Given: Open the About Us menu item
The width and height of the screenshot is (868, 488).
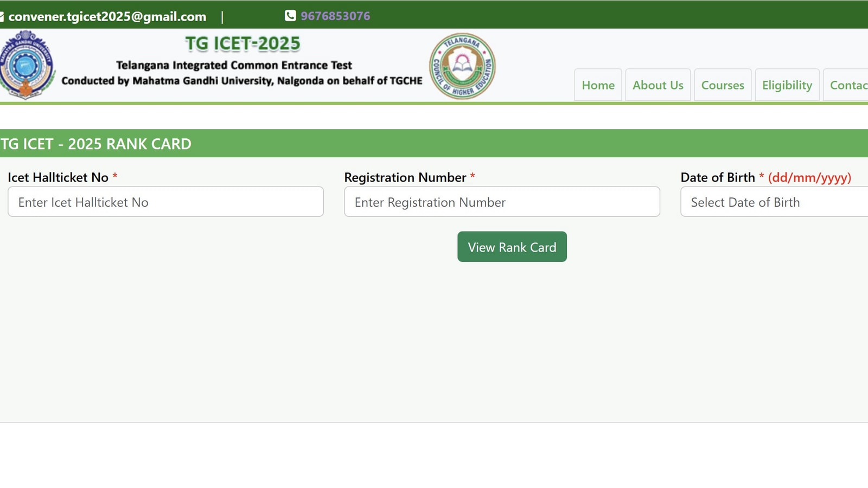Looking at the screenshot, I should click(658, 85).
